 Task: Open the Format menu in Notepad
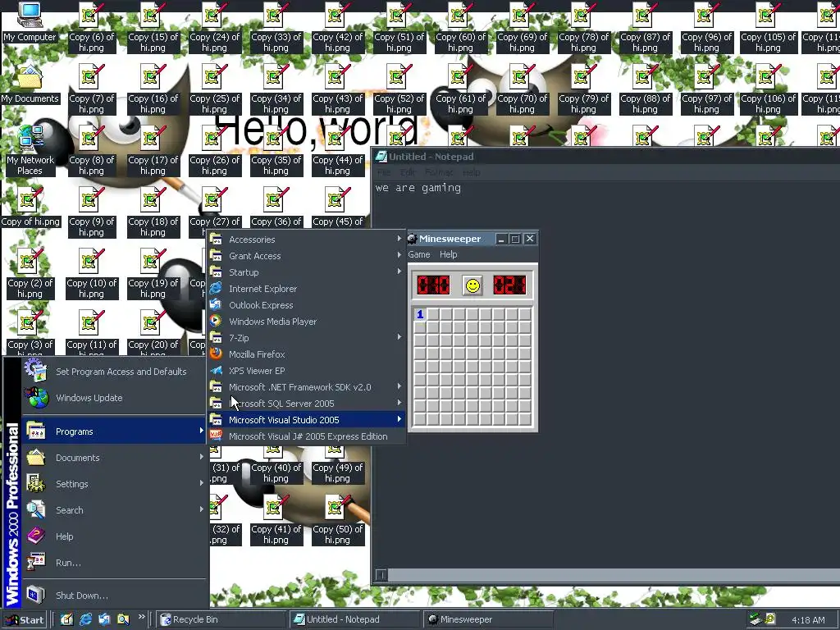coord(439,172)
